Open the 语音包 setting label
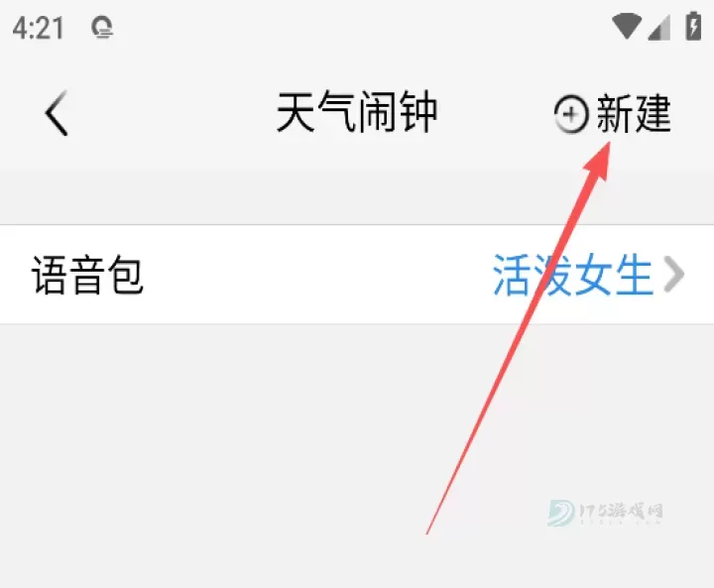Viewport: 714px width, 588px height. [87, 275]
